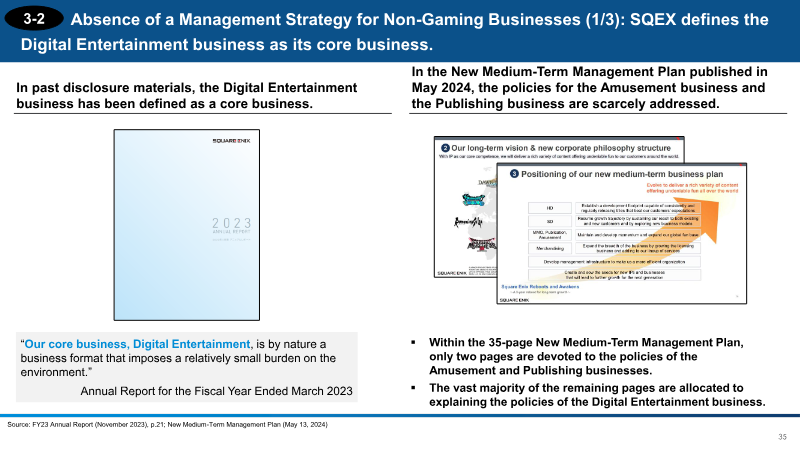Click the quote line 'business format that imposes a relatively small burden'

178,358
